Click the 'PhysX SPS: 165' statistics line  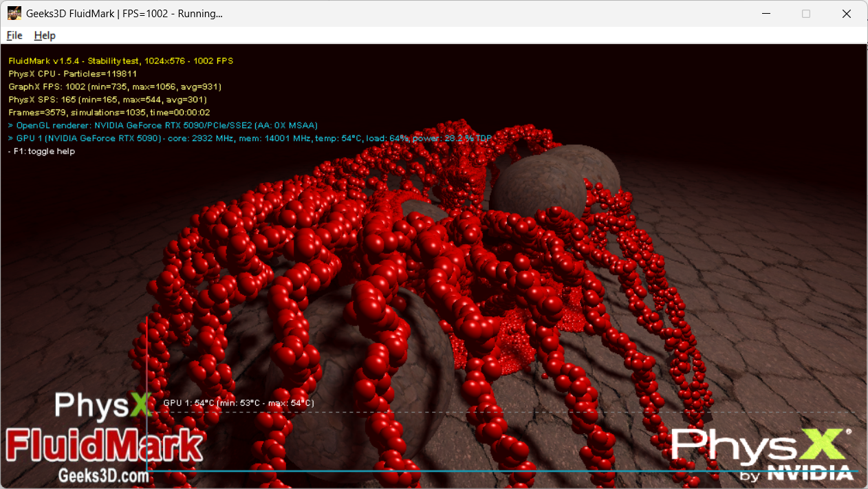point(107,100)
